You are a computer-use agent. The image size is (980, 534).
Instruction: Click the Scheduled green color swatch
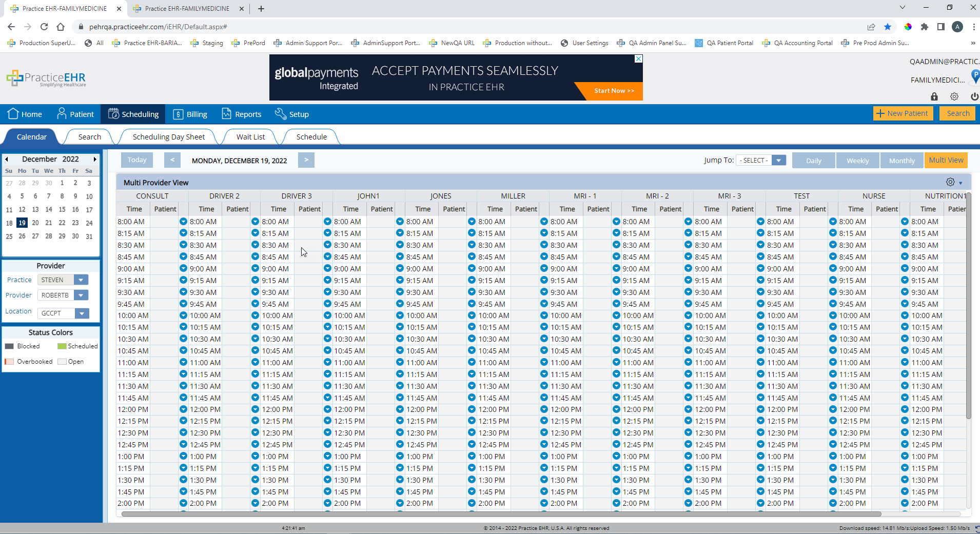click(62, 346)
